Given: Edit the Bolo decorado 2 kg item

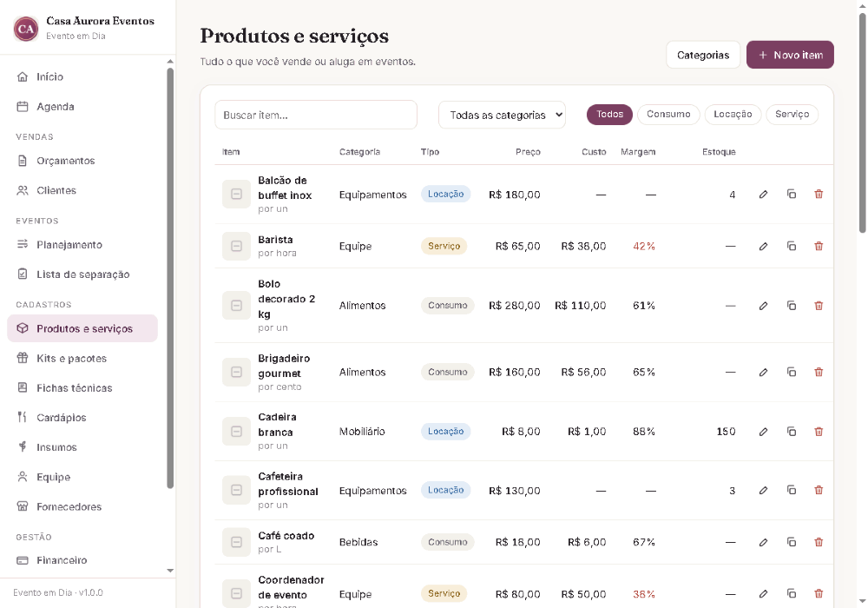Looking at the screenshot, I should 763,306.
